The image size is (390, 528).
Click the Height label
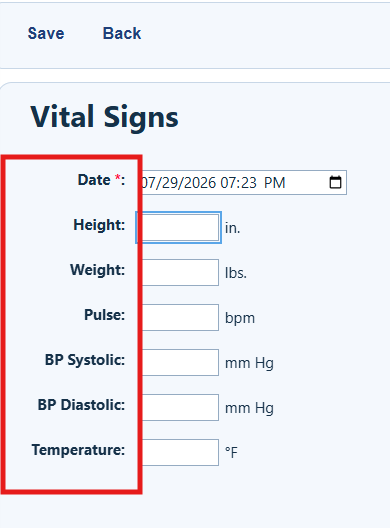point(99,225)
